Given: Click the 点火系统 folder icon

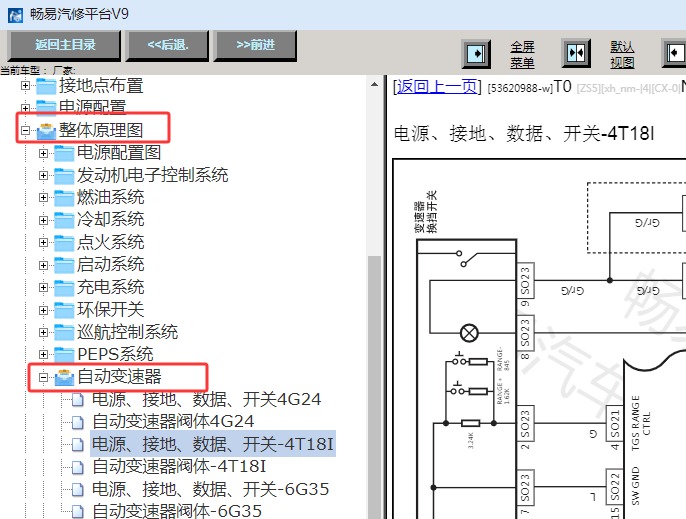Looking at the screenshot, I should [64, 243].
